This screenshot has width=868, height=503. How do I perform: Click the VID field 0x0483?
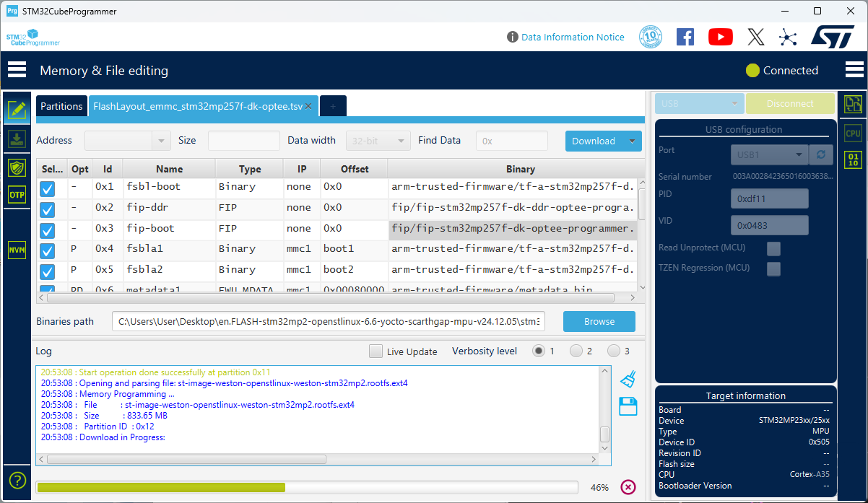point(770,225)
